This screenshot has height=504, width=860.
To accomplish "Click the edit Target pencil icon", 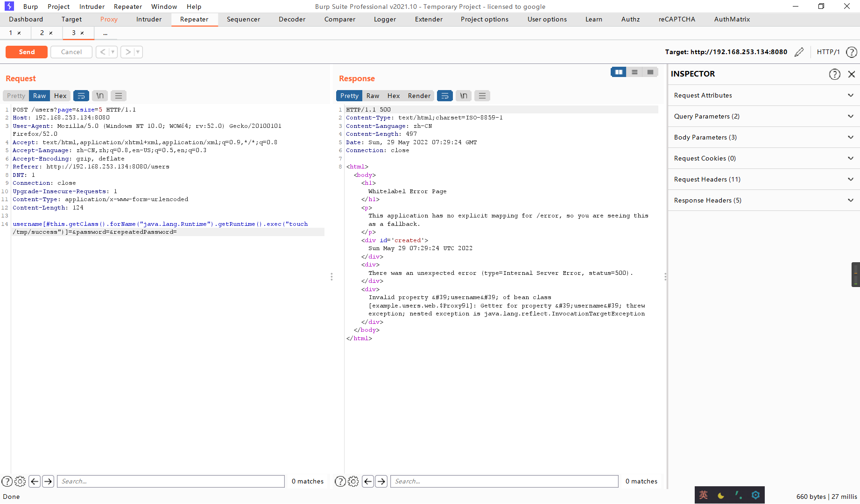I will [799, 52].
